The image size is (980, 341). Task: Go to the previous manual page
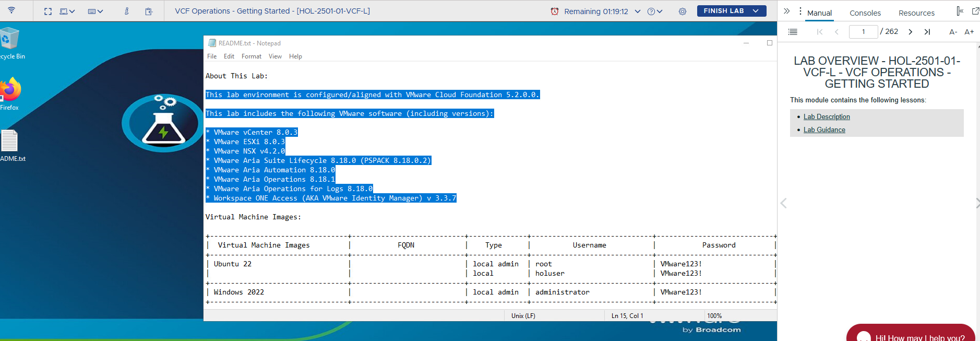pyautogui.click(x=836, y=32)
